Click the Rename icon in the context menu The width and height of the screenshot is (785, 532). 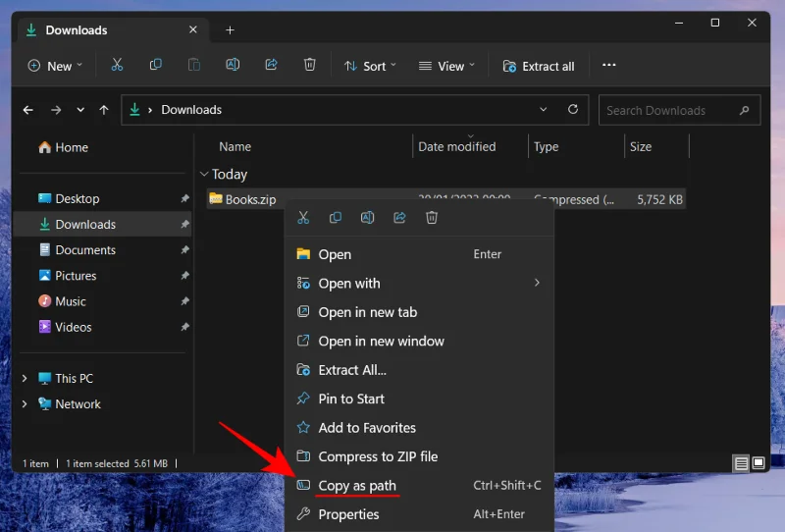(x=367, y=218)
